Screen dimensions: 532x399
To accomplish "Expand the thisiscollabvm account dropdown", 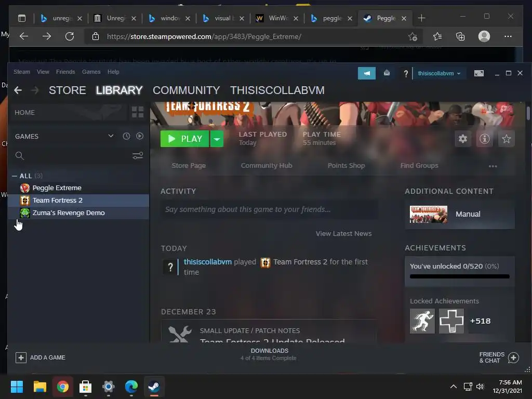I will tap(439, 73).
